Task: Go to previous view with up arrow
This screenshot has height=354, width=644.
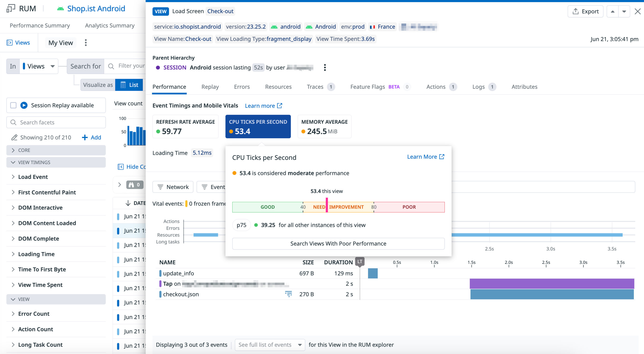Action: click(x=613, y=11)
